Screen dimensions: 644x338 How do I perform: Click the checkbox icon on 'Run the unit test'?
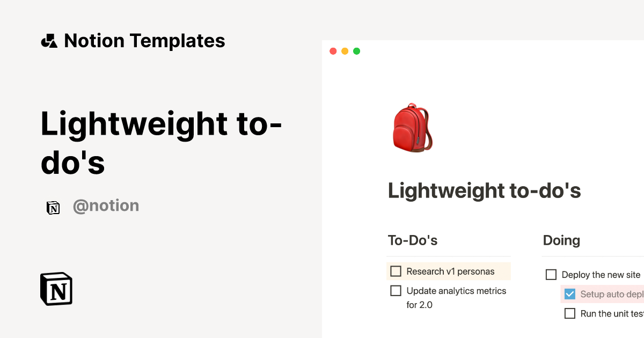click(x=570, y=313)
